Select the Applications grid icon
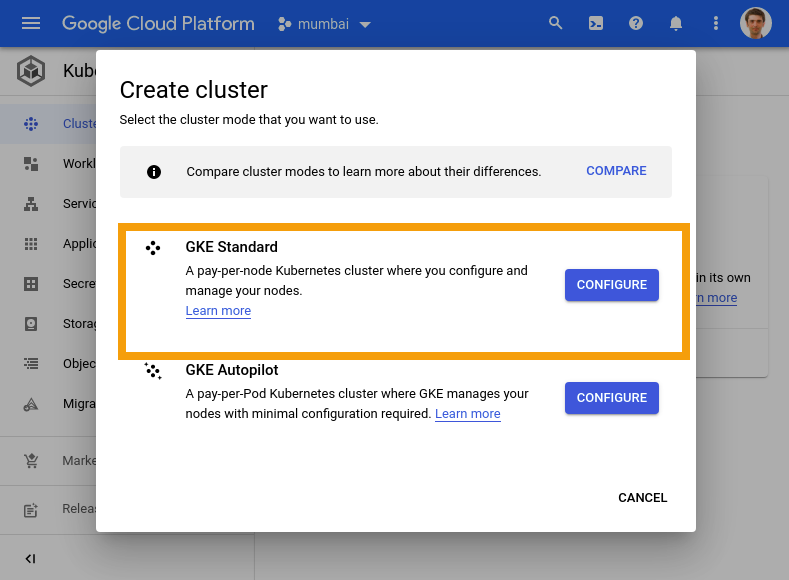 point(31,244)
